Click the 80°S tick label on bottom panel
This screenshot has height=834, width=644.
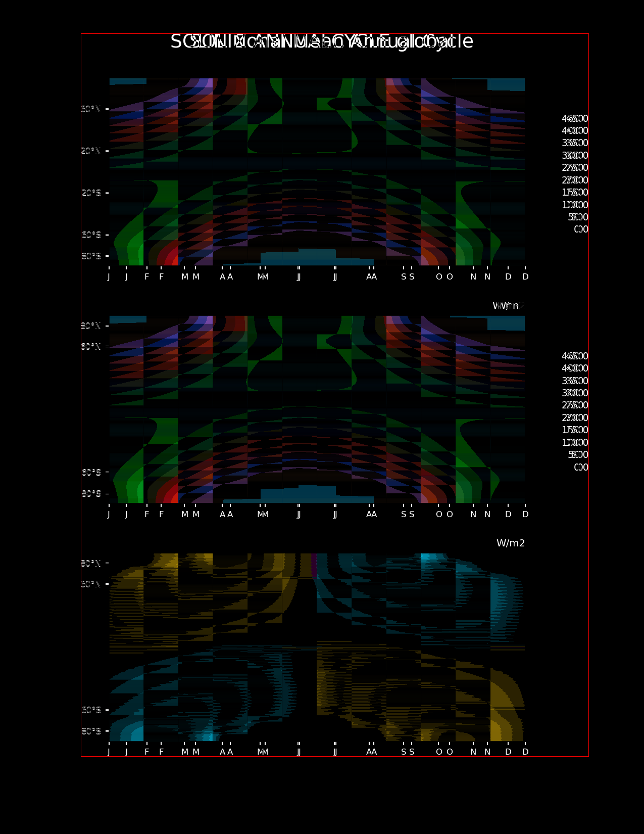pos(91,731)
